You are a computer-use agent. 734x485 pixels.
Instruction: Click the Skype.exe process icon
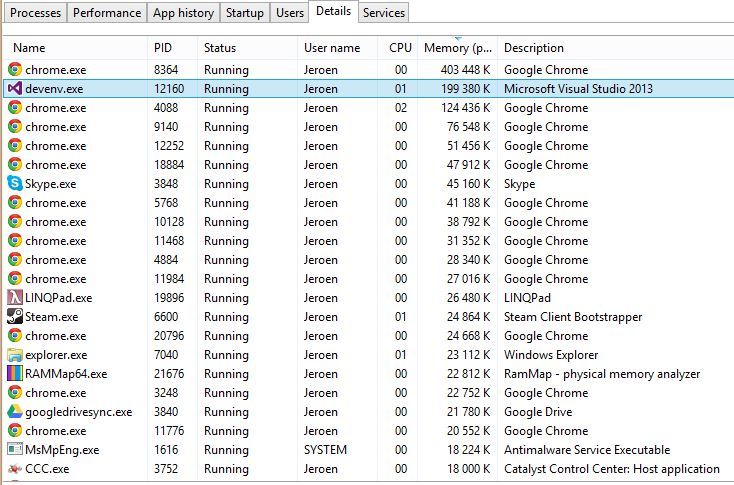15,184
